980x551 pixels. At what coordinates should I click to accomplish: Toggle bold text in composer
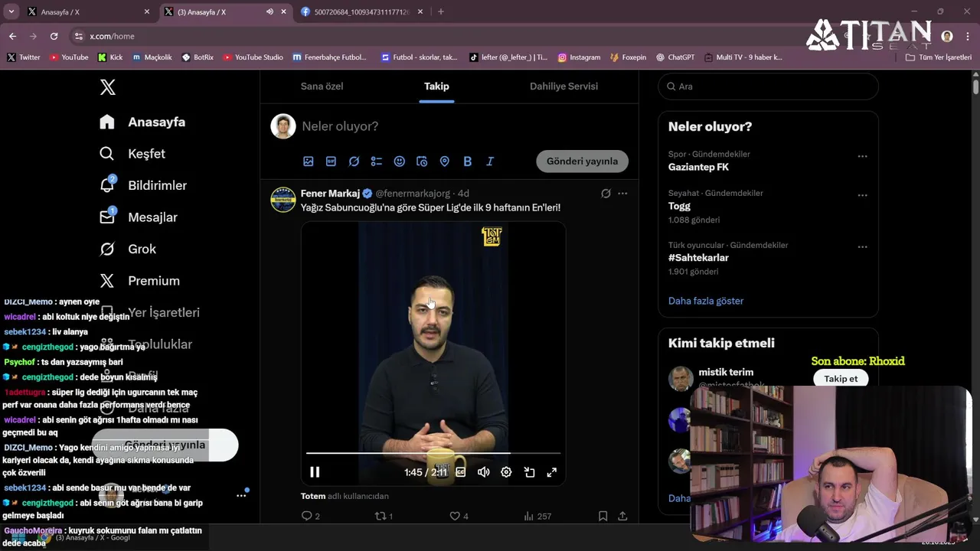467,161
